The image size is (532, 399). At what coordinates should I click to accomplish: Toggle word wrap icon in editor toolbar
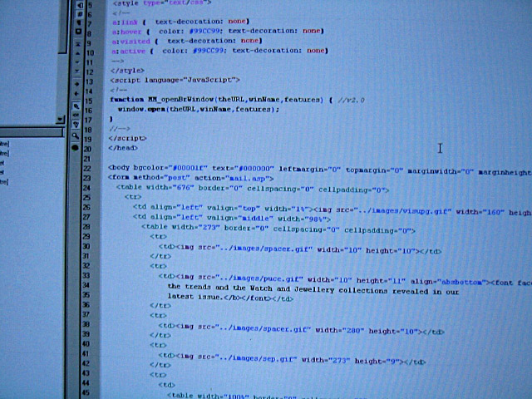point(80,5)
